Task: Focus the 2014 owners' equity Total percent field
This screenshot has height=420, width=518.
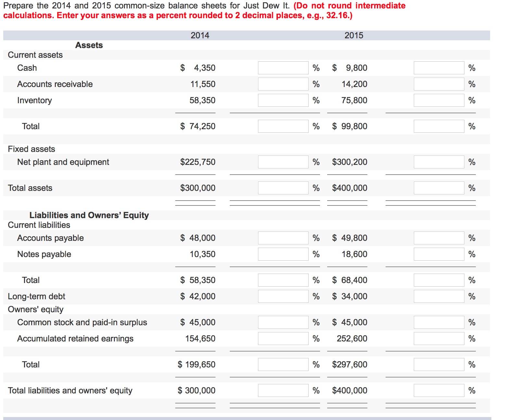Action: [x=283, y=364]
